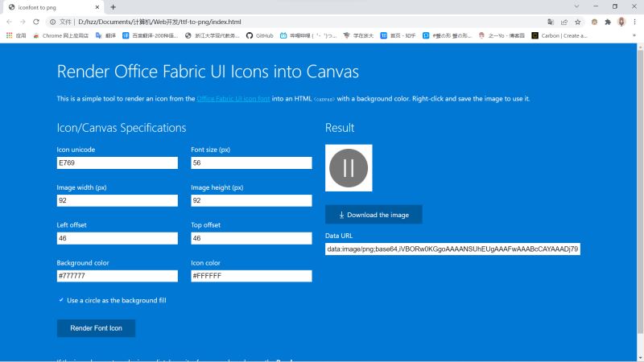Click the Render Font Icon button

[96, 328]
